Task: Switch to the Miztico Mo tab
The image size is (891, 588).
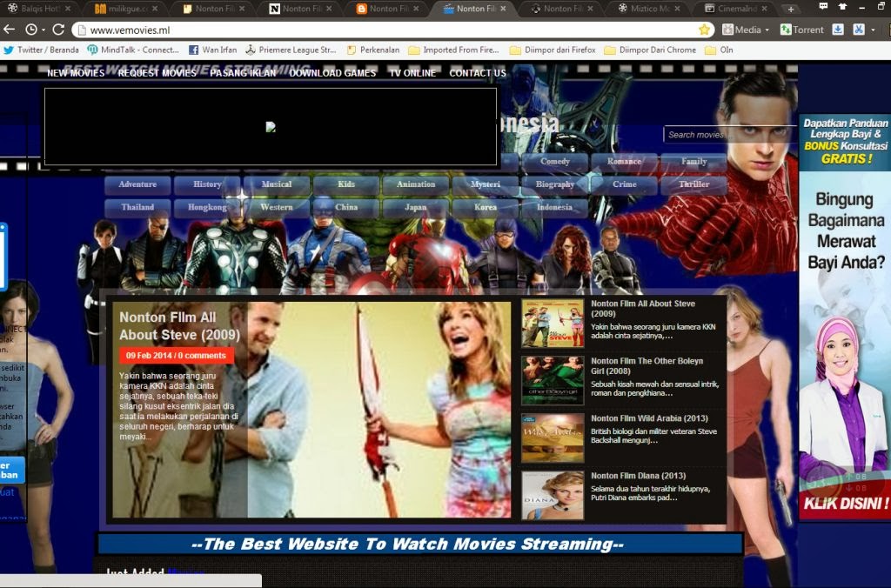Action: [648, 9]
